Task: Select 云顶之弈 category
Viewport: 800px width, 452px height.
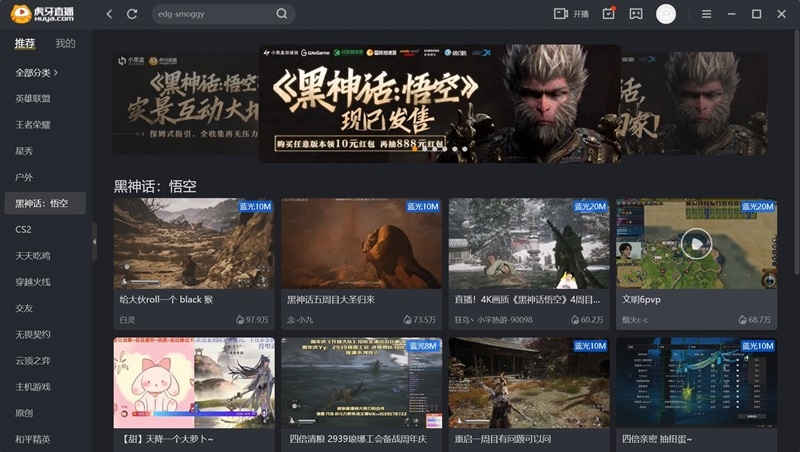Action: pyautogui.click(x=33, y=361)
